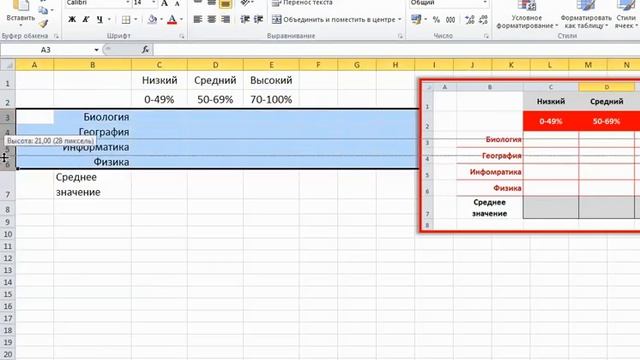Open the Буфер обмена dialog launcher

pos(56,36)
